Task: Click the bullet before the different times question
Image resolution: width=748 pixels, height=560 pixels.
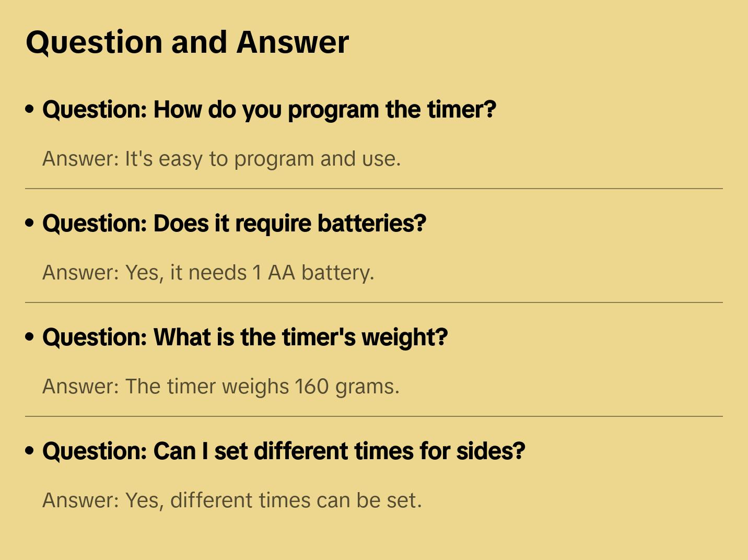Action: point(30,451)
